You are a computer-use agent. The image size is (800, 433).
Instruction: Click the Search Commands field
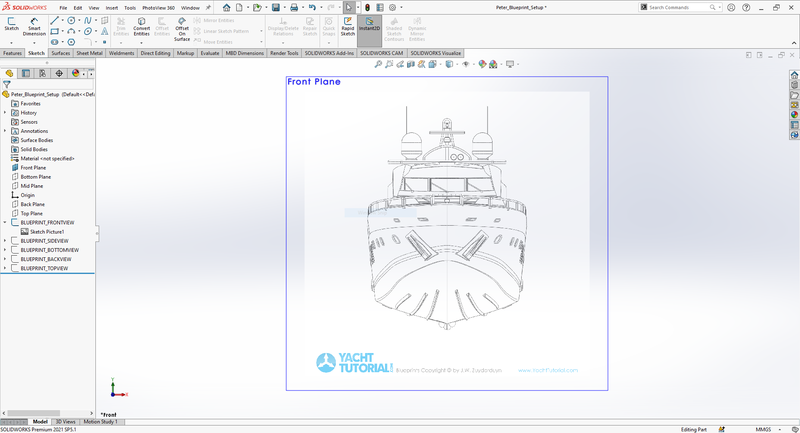pyautogui.click(x=680, y=8)
